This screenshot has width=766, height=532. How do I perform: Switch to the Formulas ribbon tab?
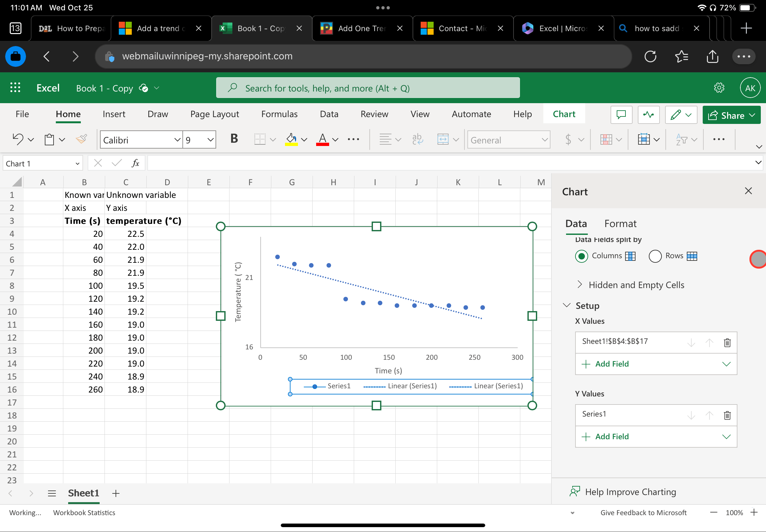(x=279, y=114)
